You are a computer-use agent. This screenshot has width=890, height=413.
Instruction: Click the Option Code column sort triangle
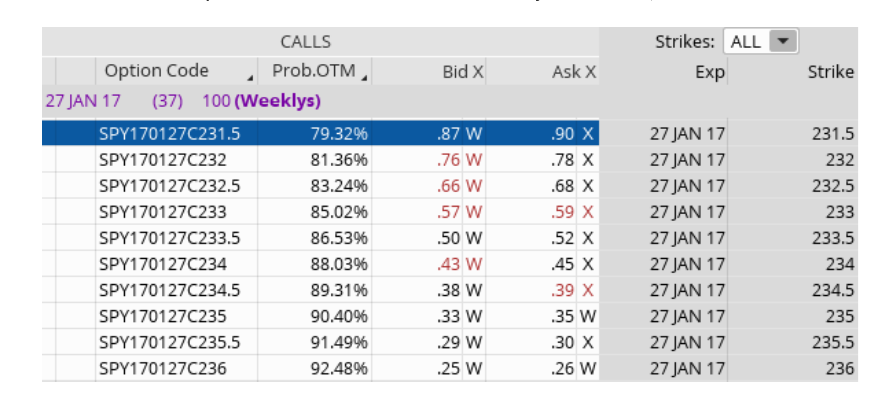[249, 77]
